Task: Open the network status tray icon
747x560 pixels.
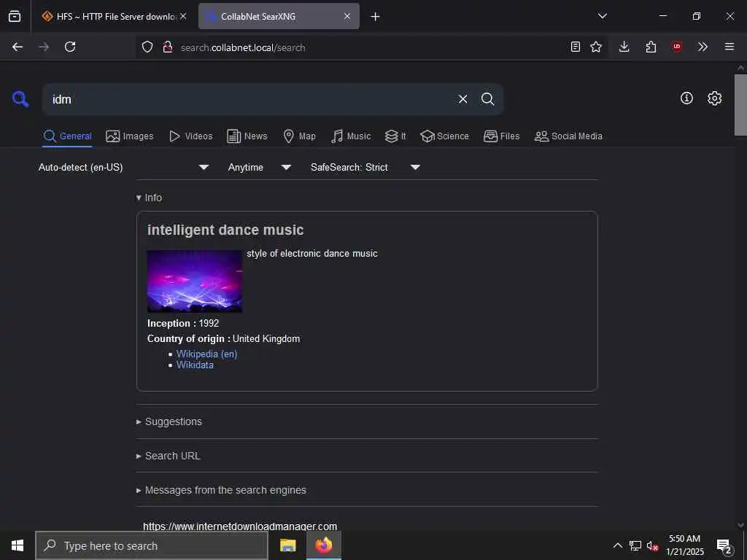Action: pos(635,545)
